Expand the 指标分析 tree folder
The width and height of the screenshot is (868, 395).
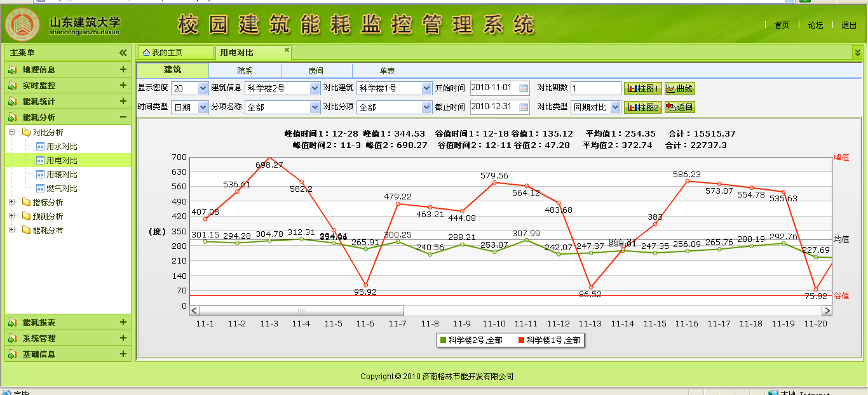[x=12, y=203]
